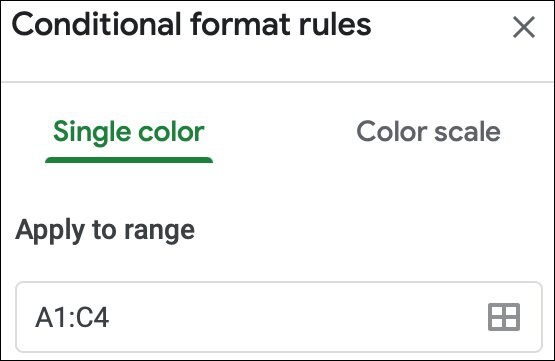Click the divider line under the panel title
The image size is (555, 361).
click(x=278, y=82)
